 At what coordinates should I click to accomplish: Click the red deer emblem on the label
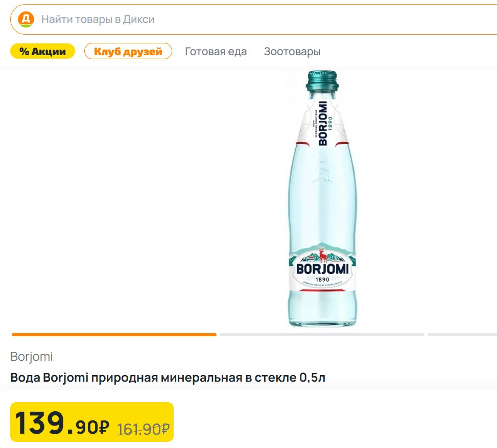(322, 254)
